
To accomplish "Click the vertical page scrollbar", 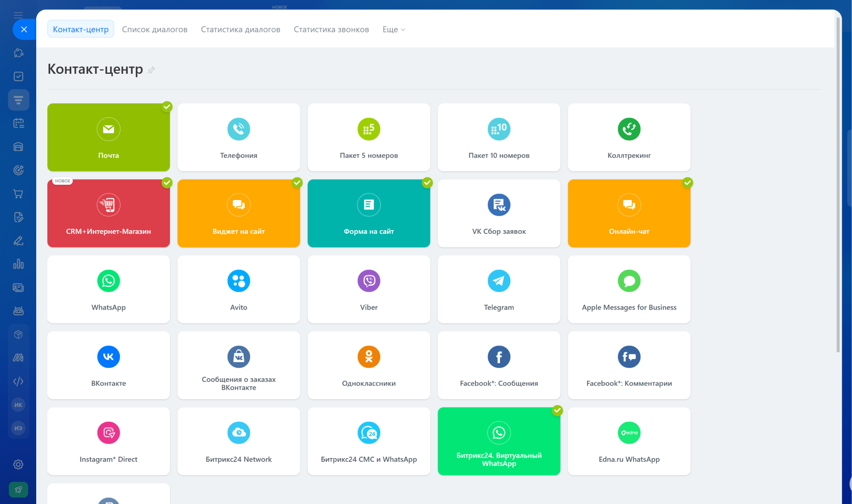I will (838, 186).
